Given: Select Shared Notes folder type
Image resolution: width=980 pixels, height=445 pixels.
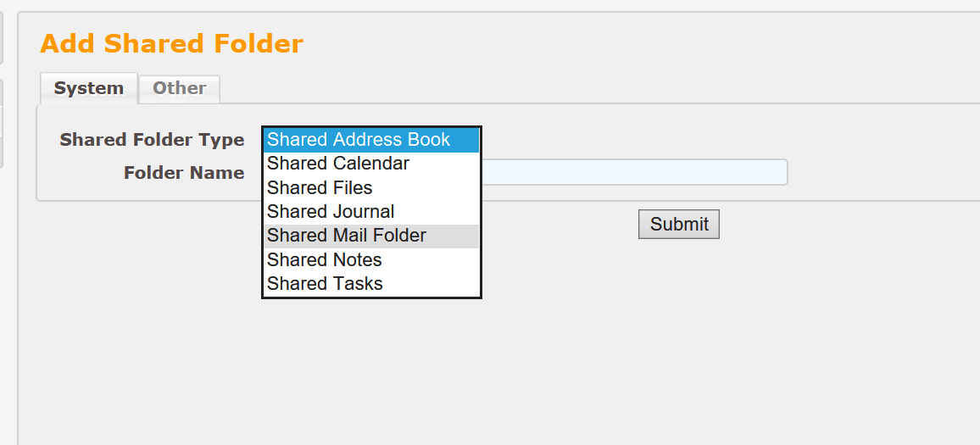Looking at the screenshot, I should (325, 259).
